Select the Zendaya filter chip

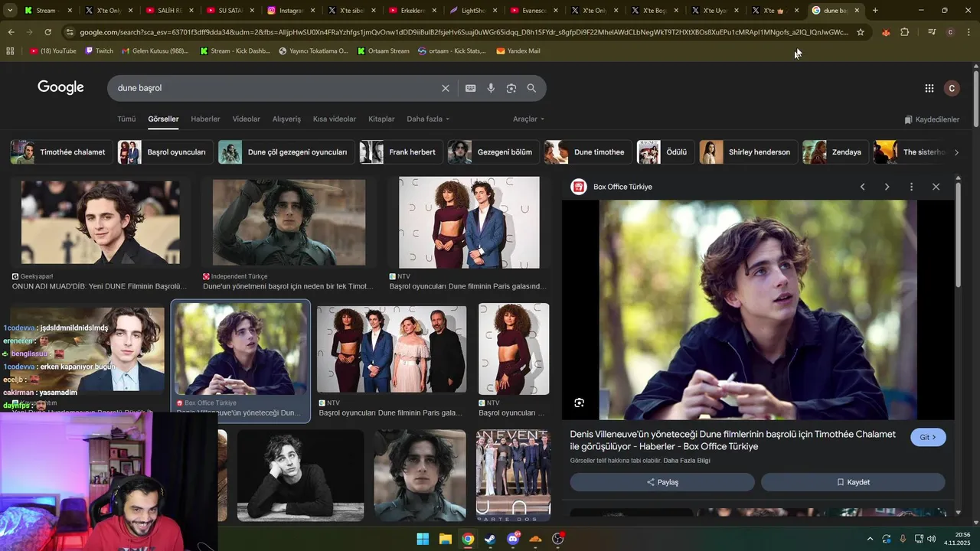(835, 152)
